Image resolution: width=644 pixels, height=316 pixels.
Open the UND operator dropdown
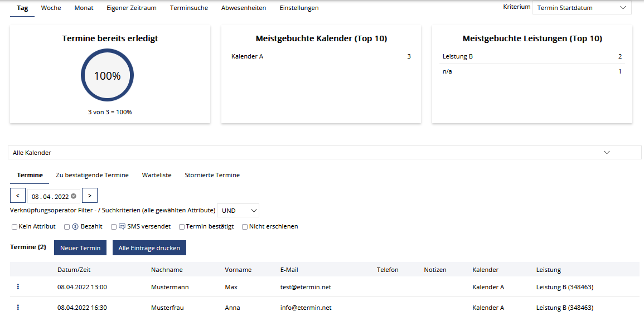238,211
